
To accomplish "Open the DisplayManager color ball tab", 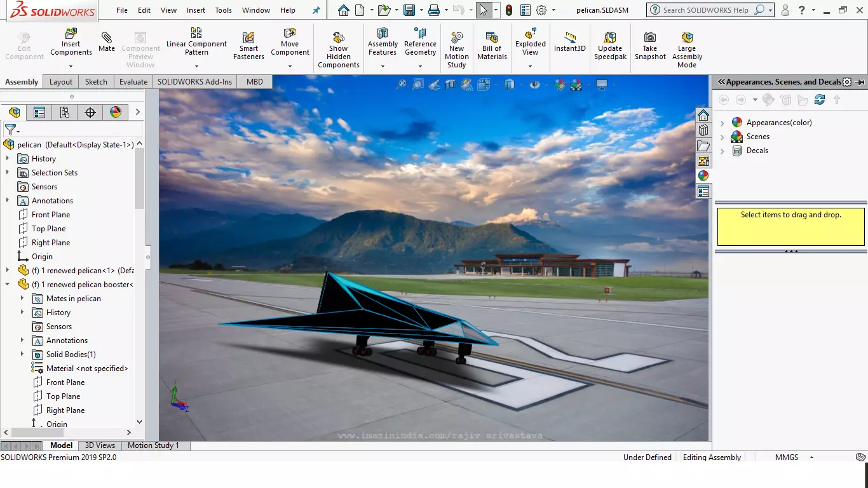I will point(116,112).
